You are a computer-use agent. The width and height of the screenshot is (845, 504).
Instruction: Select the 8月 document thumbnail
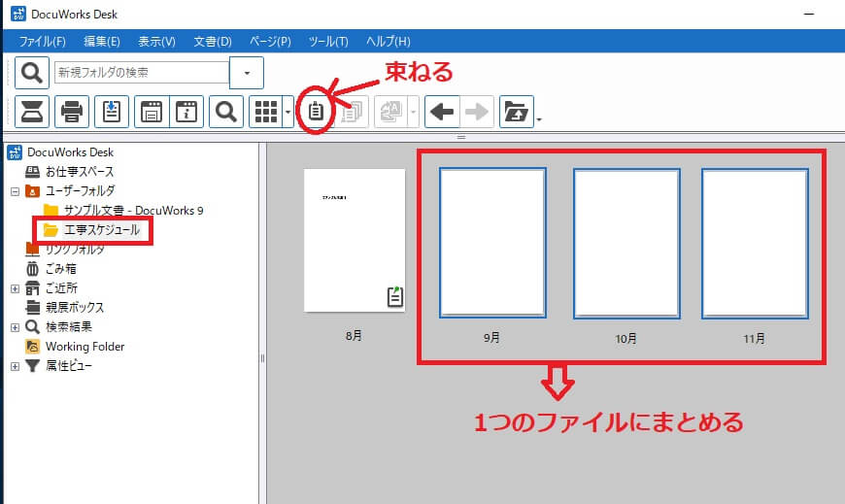[355, 241]
